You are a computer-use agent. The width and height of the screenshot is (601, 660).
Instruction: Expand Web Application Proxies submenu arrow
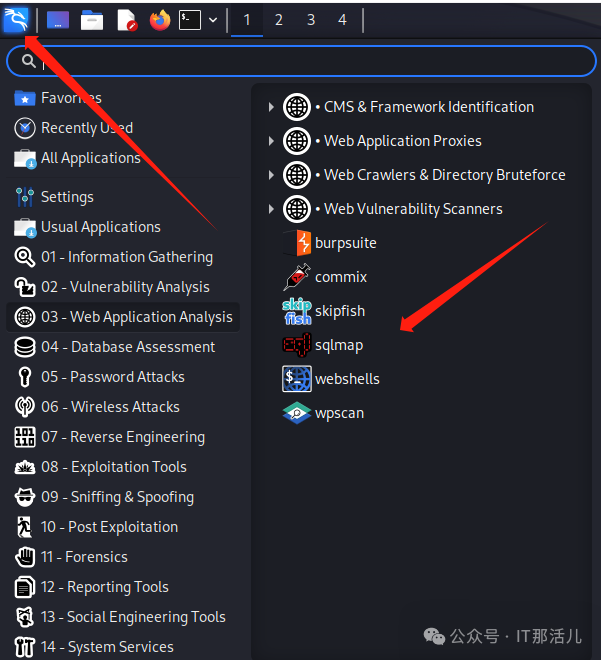click(x=271, y=141)
